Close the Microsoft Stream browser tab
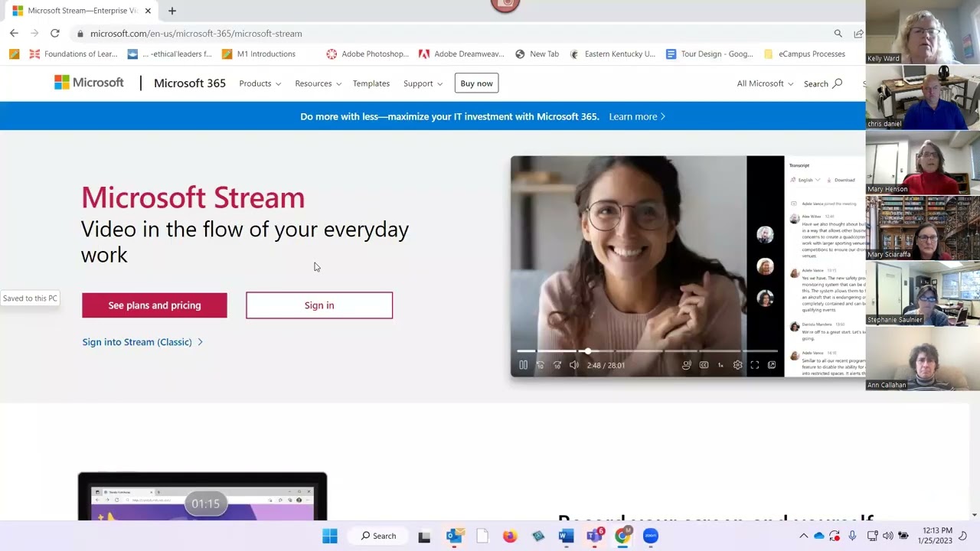Image resolution: width=980 pixels, height=551 pixels. 148,11
